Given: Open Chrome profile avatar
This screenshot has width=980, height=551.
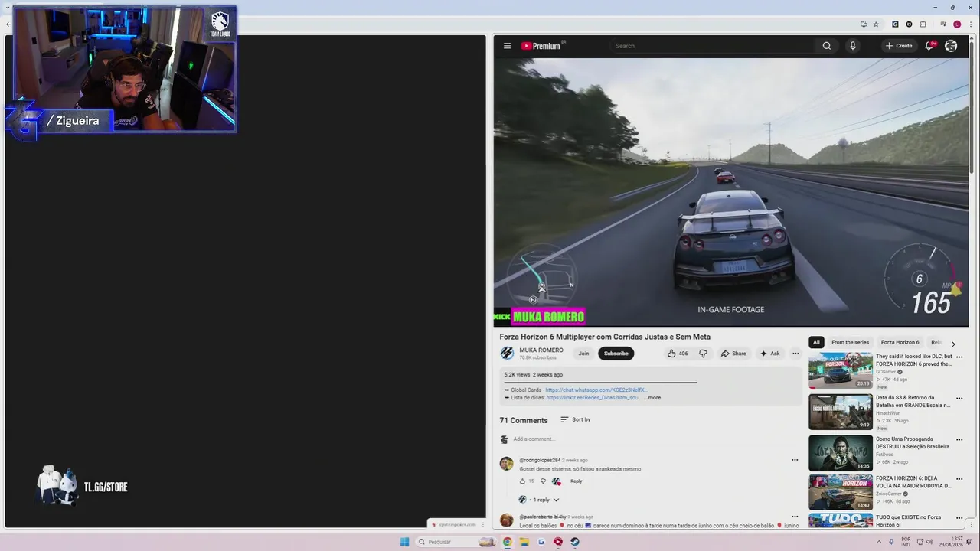Looking at the screenshot, I should [x=957, y=24].
